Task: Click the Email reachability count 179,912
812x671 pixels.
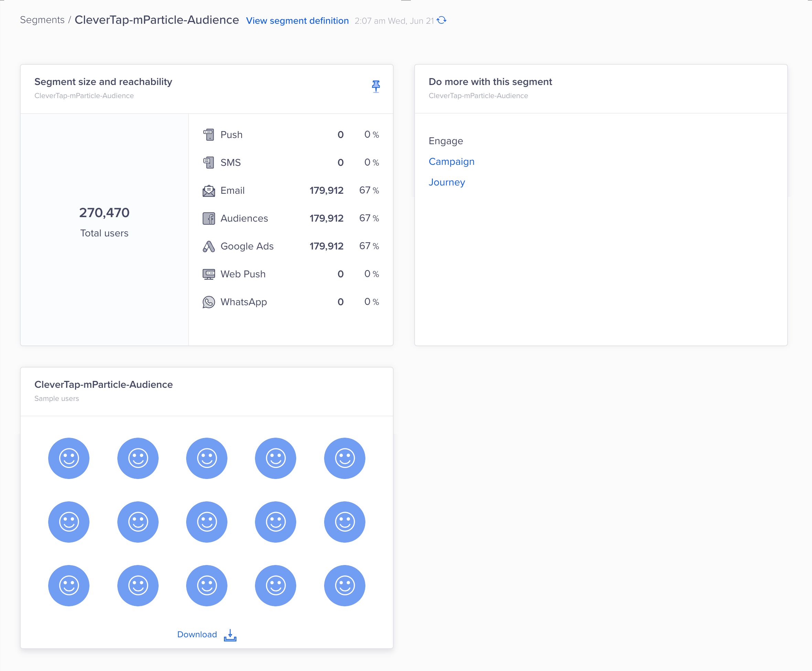Action: tap(327, 190)
